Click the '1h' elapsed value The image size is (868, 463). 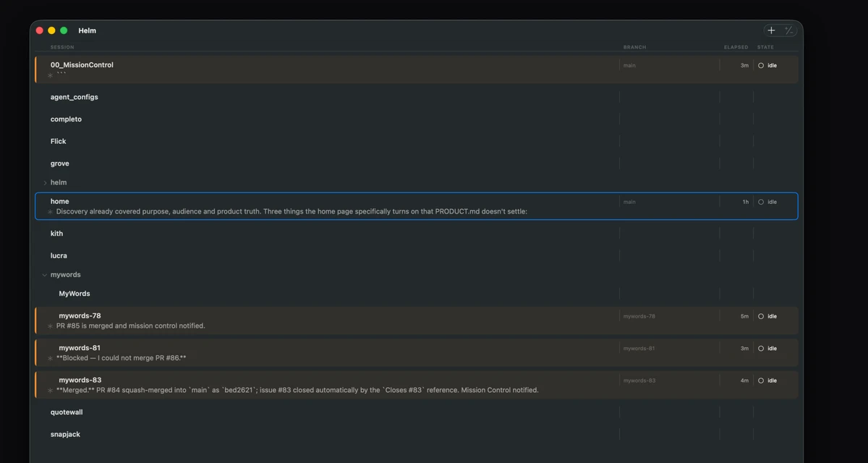[x=745, y=202]
